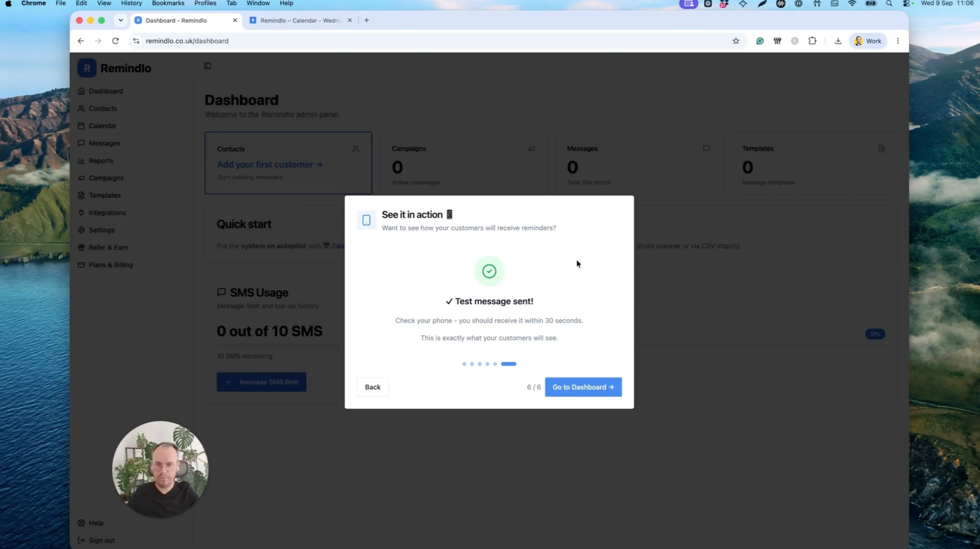Click the Wi-Fi status icon
Screen dimensions: 980x549
(x=852, y=3)
